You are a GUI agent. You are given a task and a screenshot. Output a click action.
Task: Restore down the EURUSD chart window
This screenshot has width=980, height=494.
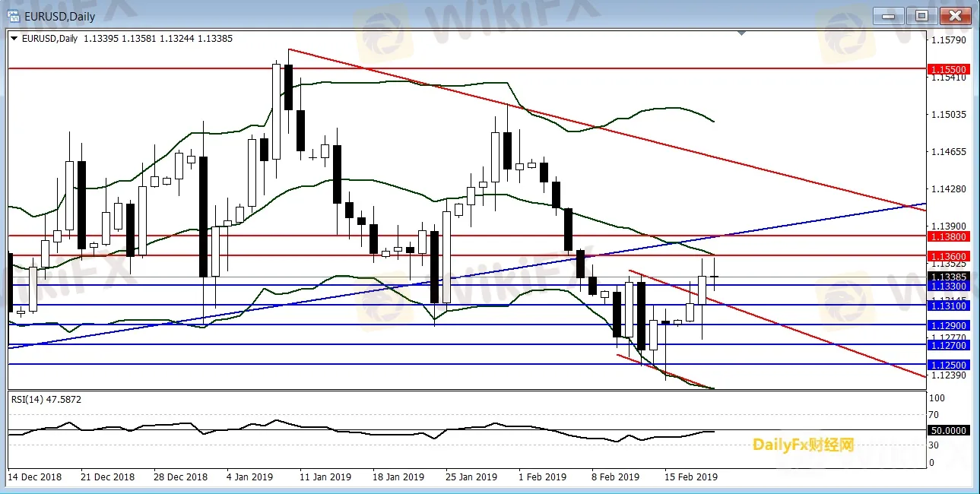(922, 15)
